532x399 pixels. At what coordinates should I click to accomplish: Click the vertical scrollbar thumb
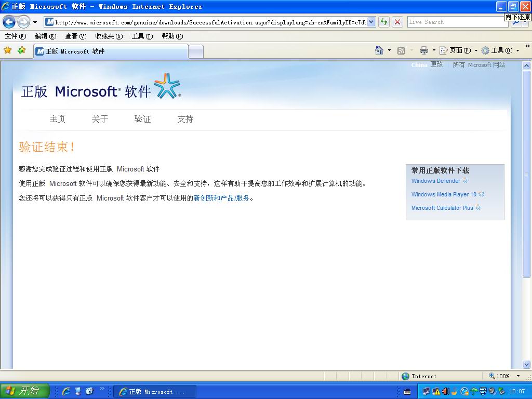pyautogui.click(x=527, y=174)
